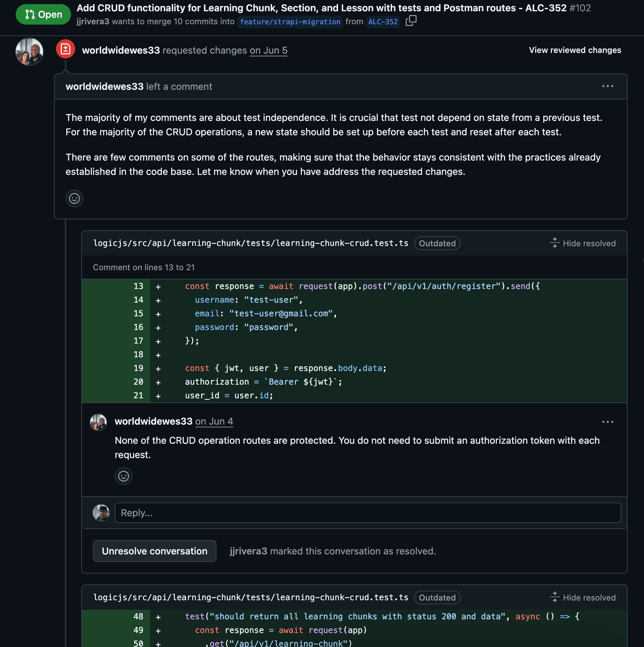
Task: Open the 'on Jun 5' review timestamp
Action: click(268, 51)
